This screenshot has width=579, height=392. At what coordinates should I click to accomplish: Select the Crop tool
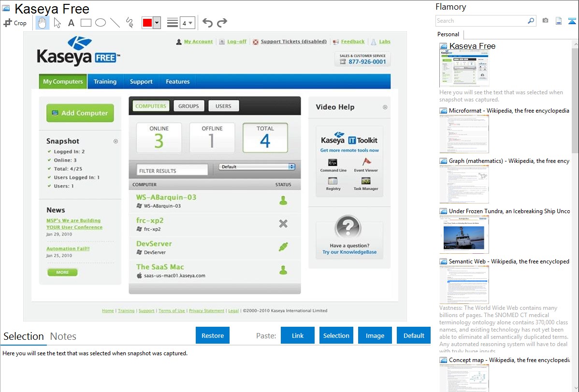[15, 23]
